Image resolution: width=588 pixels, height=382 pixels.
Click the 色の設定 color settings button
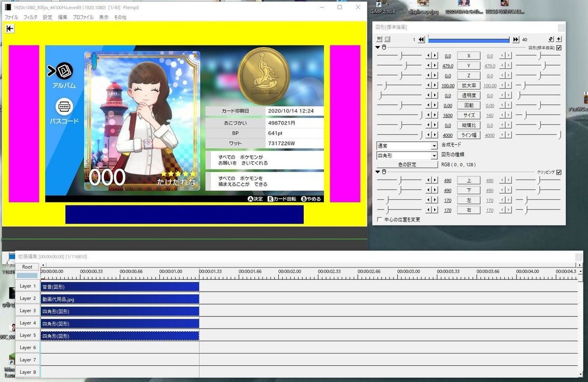(407, 164)
